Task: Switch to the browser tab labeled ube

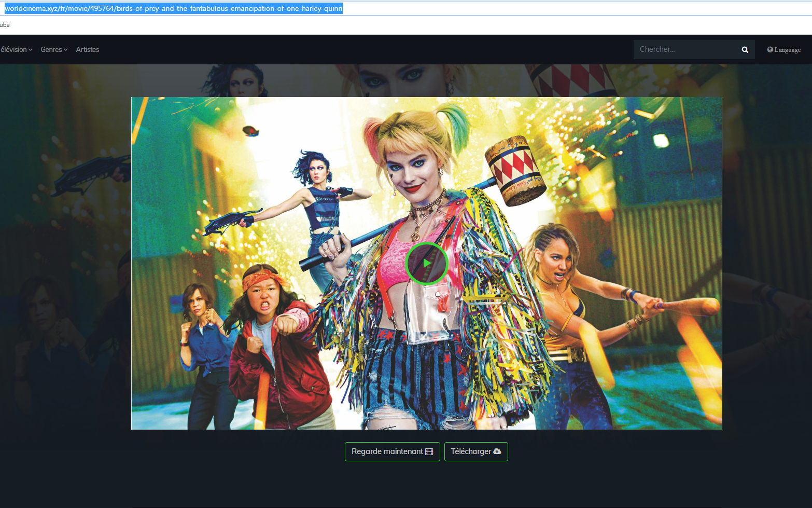Action: point(5,24)
